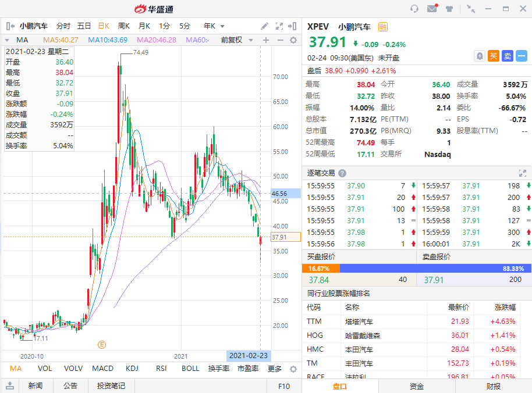Select the 盘口 tab in right panel
Viewport: 532px width, 393px height.
coord(339,386)
